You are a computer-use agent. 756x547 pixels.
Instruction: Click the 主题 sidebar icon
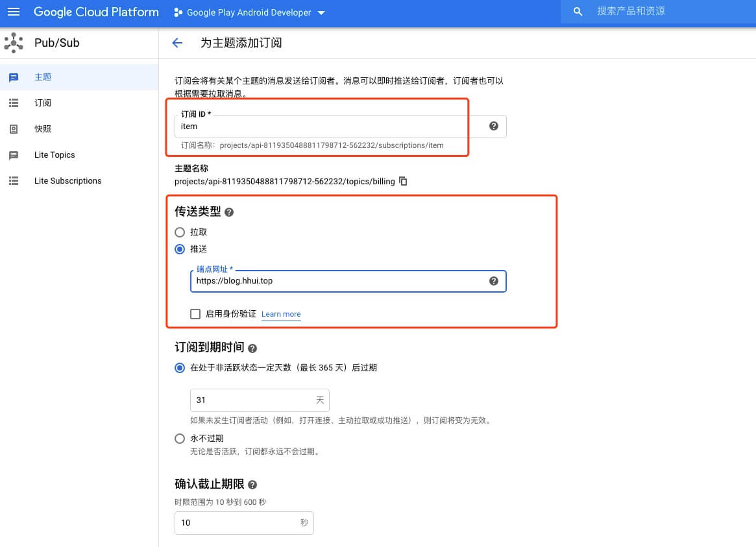tap(14, 77)
